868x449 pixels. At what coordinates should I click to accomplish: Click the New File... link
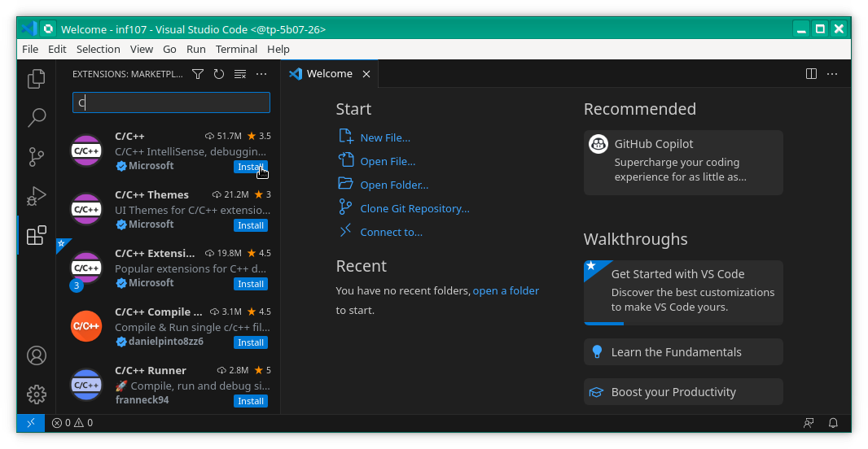click(385, 138)
